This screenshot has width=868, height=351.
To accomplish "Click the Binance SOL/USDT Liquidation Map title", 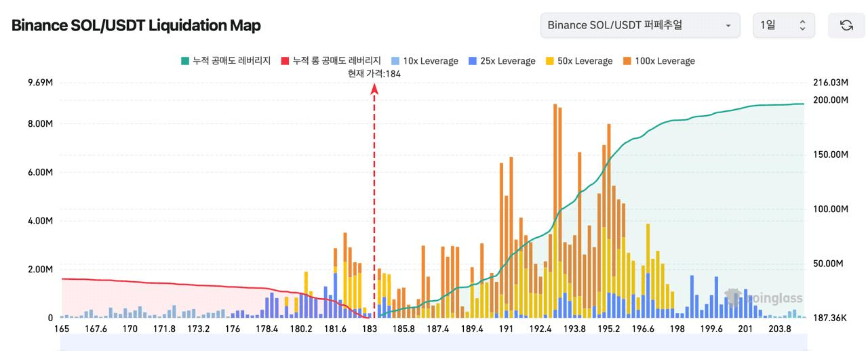I will [136, 25].
